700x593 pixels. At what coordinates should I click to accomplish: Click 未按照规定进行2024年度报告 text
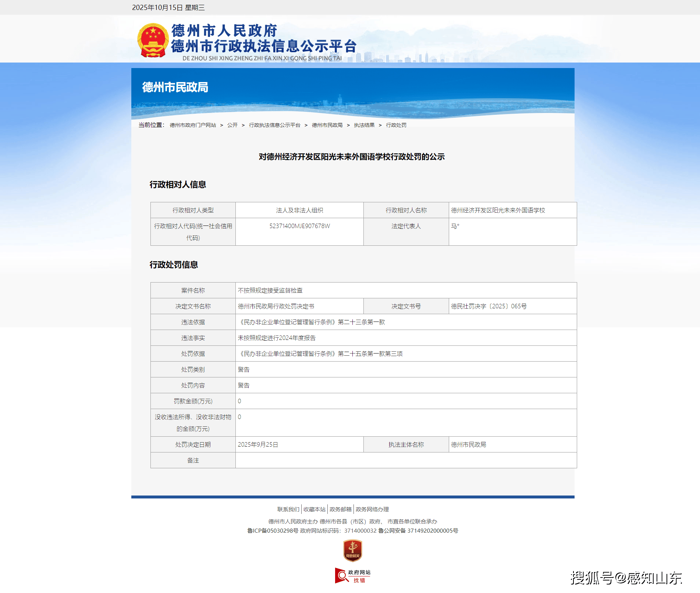point(277,338)
